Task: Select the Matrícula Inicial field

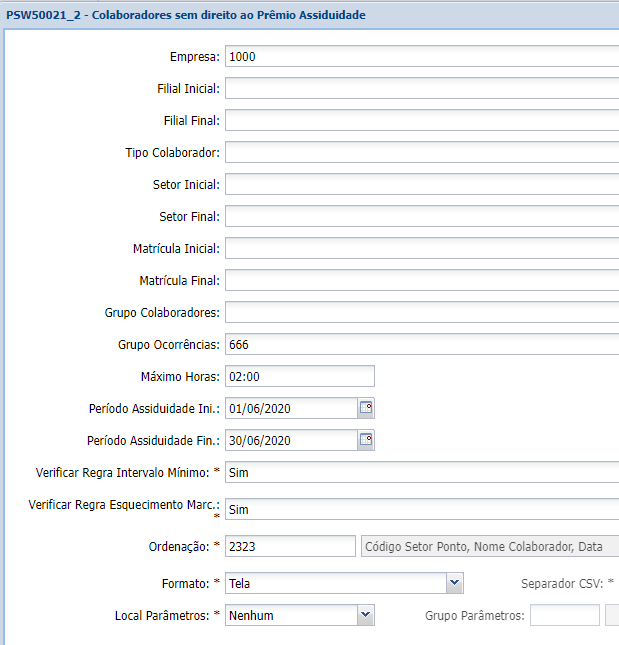Action: (x=422, y=248)
